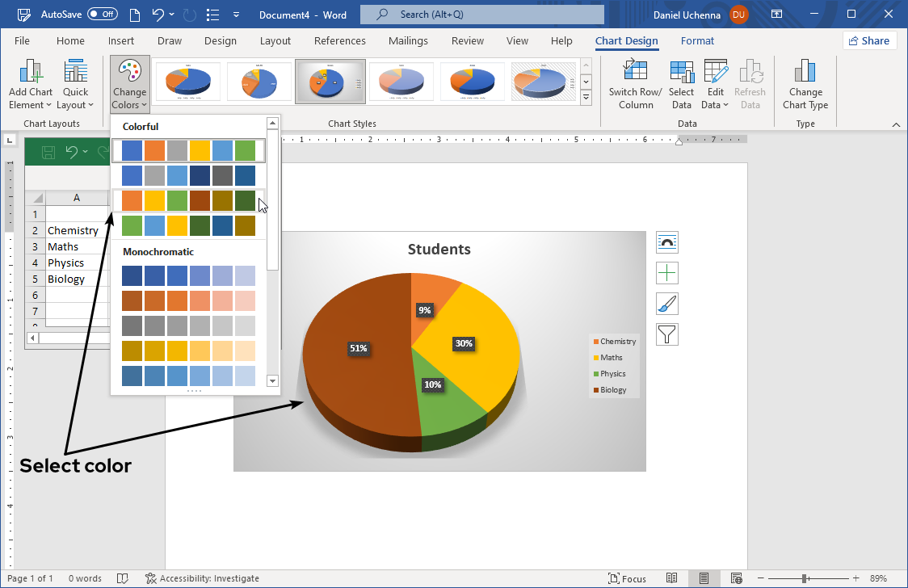The width and height of the screenshot is (908, 588).
Task: Click the Chart Styles brush icon
Action: coord(666,304)
